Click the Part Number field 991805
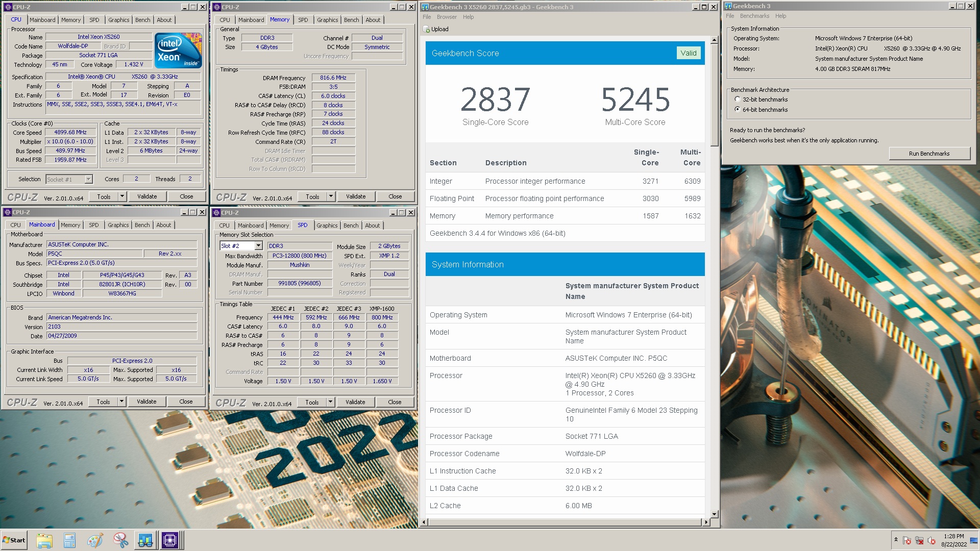 click(299, 283)
